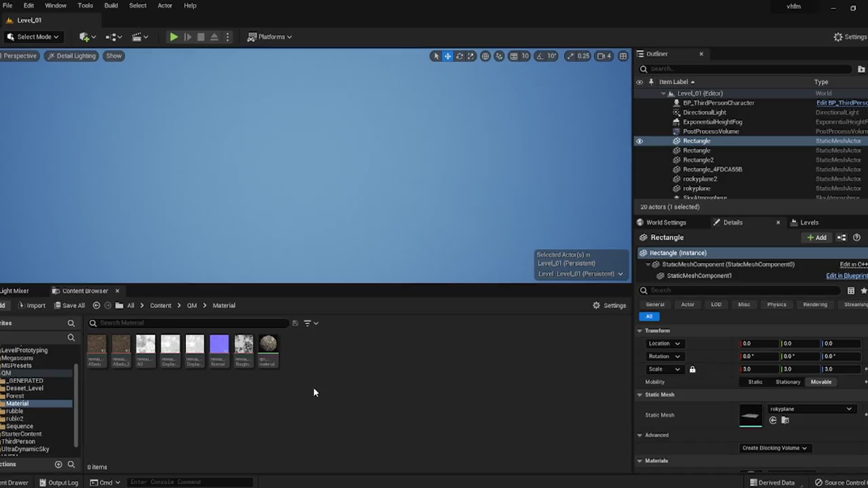Filter details by the Physics category
This screenshot has width=868, height=488.
point(776,305)
